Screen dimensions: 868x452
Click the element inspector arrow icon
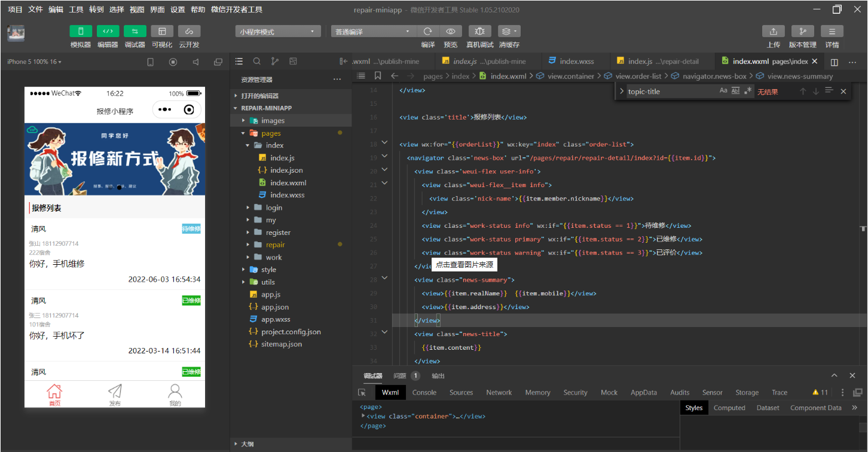[362, 393]
